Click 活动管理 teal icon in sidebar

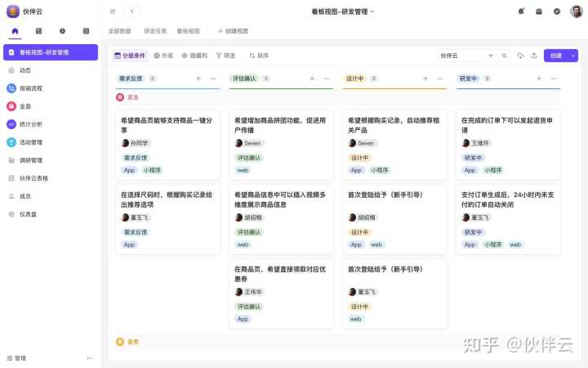pyautogui.click(x=11, y=142)
